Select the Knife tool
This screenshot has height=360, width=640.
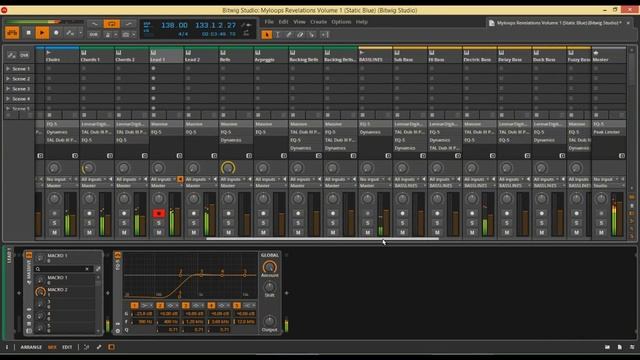tap(311, 35)
